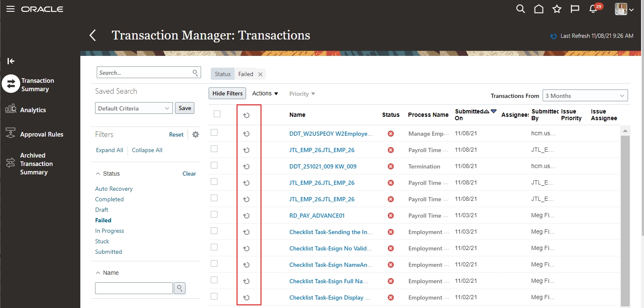Go to the home page via Home icon
Viewport: 644px width, 308px height.
click(x=538, y=9)
